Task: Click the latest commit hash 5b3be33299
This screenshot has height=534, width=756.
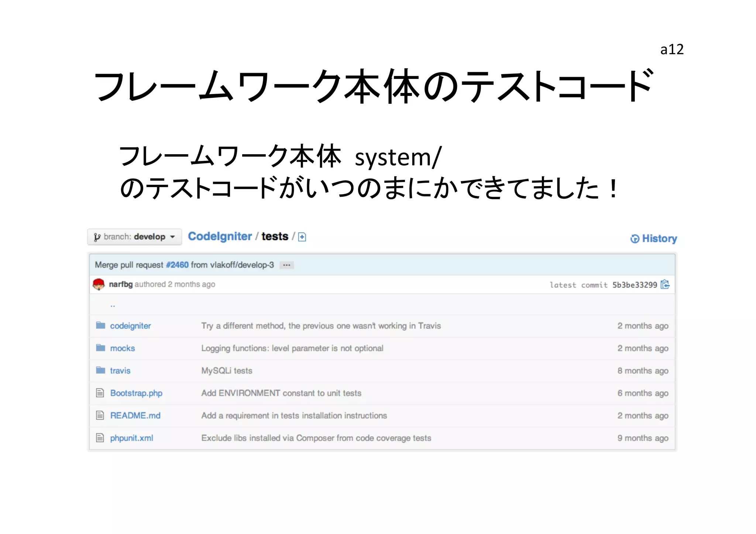Action: click(635, 285)
